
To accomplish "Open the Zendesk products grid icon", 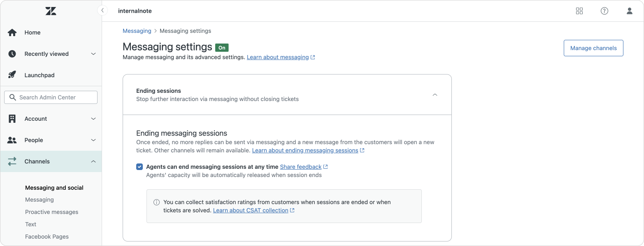I will (x=579, y=11).
